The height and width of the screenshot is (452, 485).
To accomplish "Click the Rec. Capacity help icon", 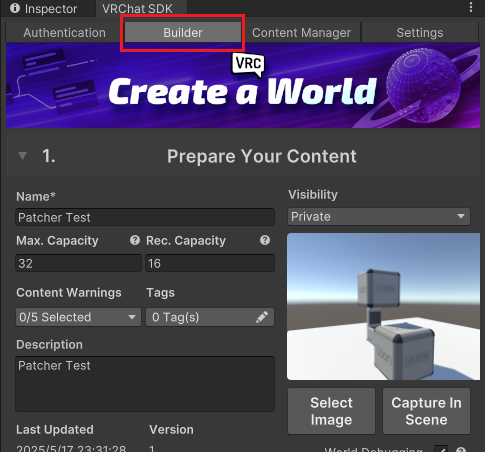I will 265,240.
